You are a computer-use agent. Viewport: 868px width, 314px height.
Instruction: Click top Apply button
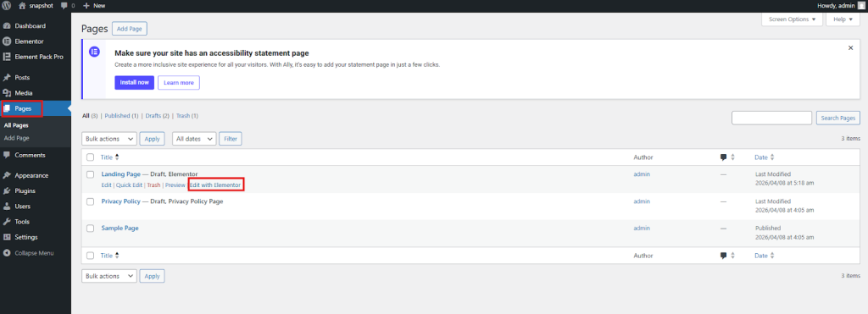pos(152,139)
